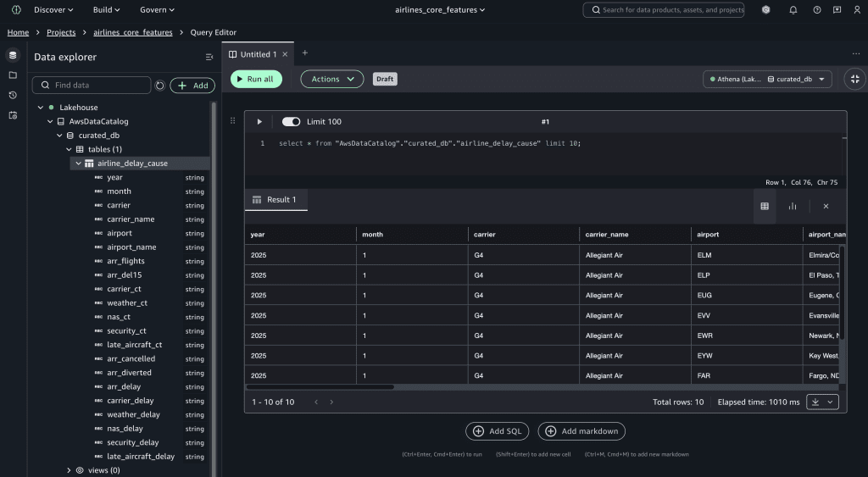Collapse the airline_delay_cause table node

(78, 164)
